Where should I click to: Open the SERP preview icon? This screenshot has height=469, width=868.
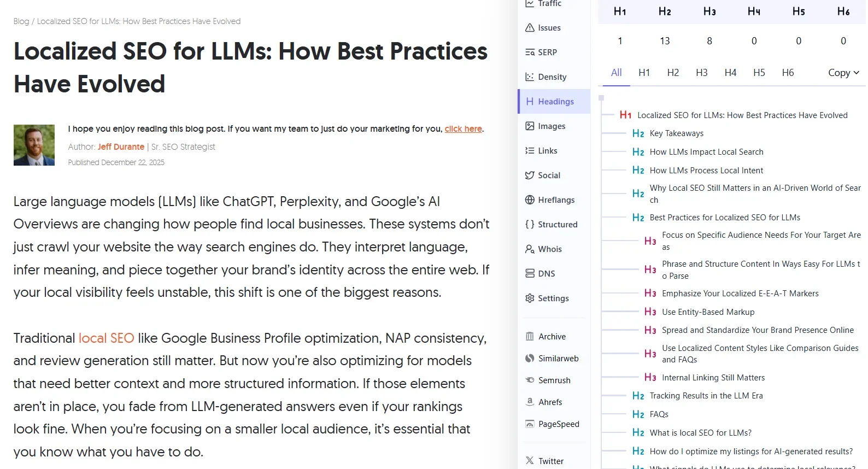tap(530, 52)
